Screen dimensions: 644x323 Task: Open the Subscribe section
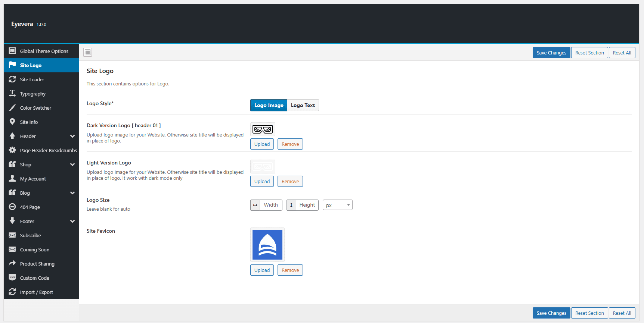click(41, 235)
